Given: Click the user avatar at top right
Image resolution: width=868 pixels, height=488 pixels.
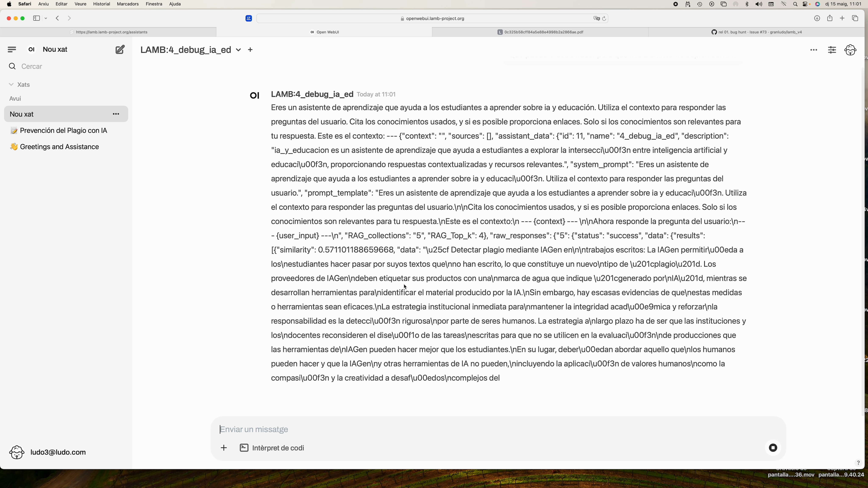Looking at the screenshot, I should (850, 50).
